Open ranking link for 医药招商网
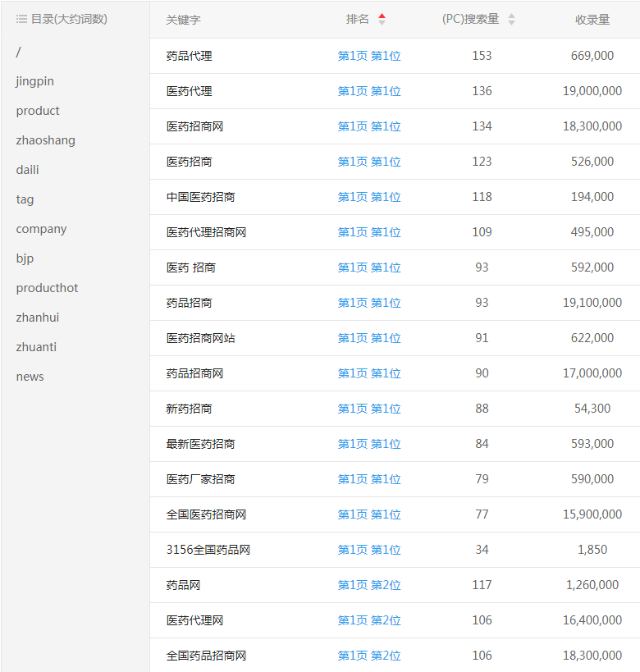The width and height of the screenshot is (640, 672). (369, 126)
